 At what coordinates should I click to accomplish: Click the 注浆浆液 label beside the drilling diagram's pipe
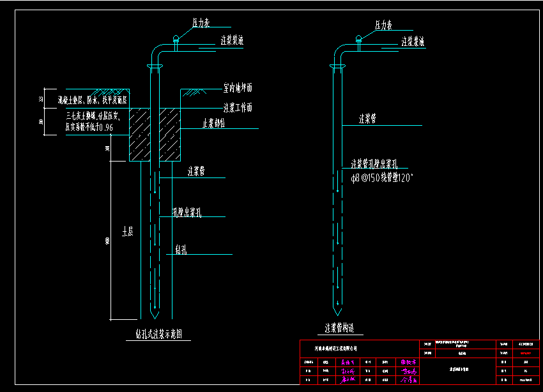[x=232, y=40]
